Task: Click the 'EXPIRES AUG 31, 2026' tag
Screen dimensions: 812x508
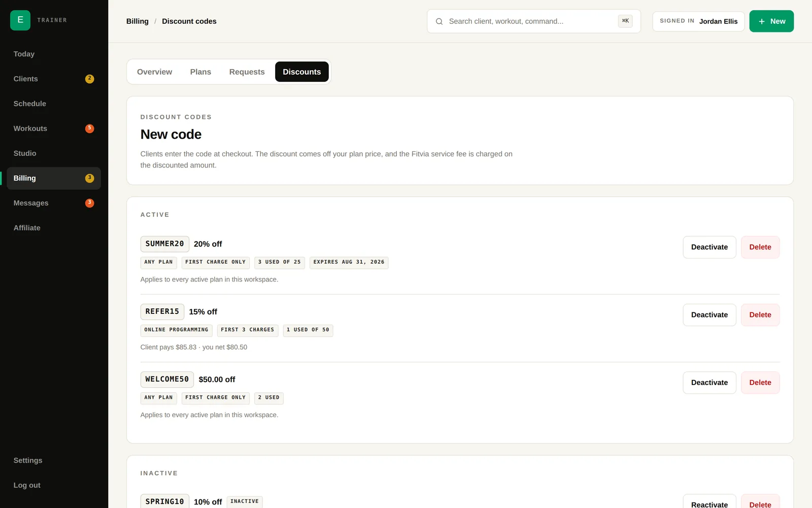Action: tap(349, 262)
